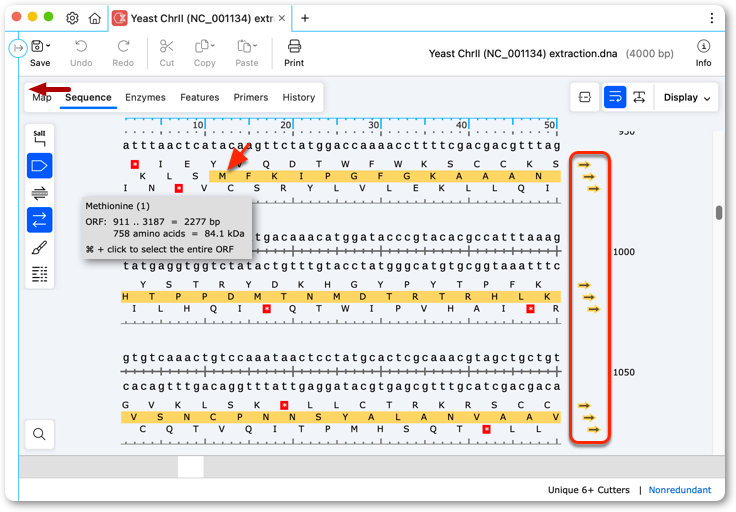The image size is (736, 512).
Task: Toggle the SalI enzyme sites display
Action: coord(39,138)
